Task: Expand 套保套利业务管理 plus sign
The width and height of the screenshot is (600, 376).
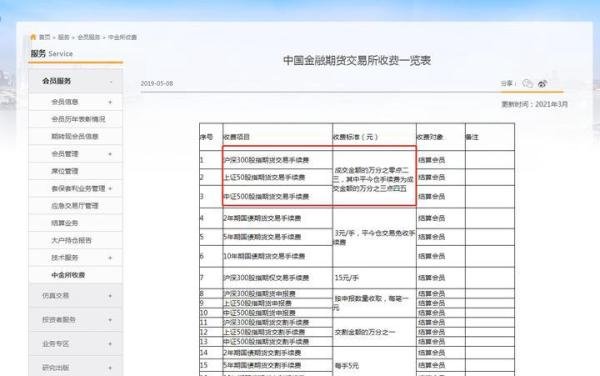Action: (x=110, y=189)
